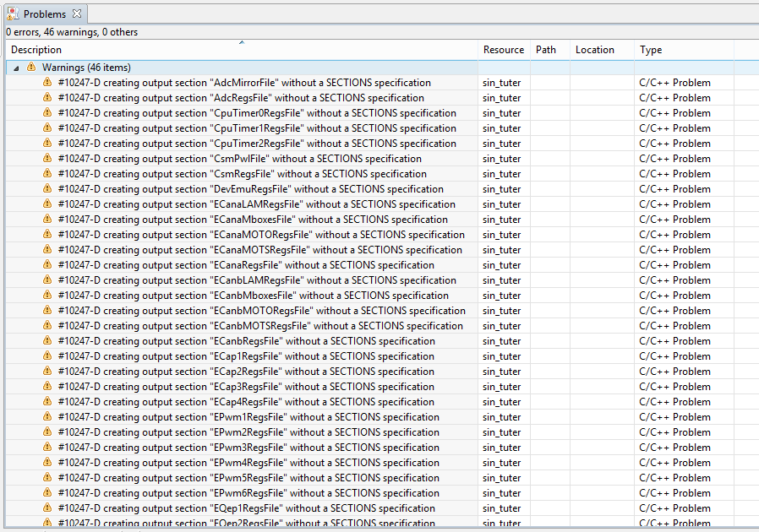The width and height of the screenshot is (759, 532).
Task: Click warning icon for "ECanbMOTSRegsFile" row
Action: [x=47, y=325]
